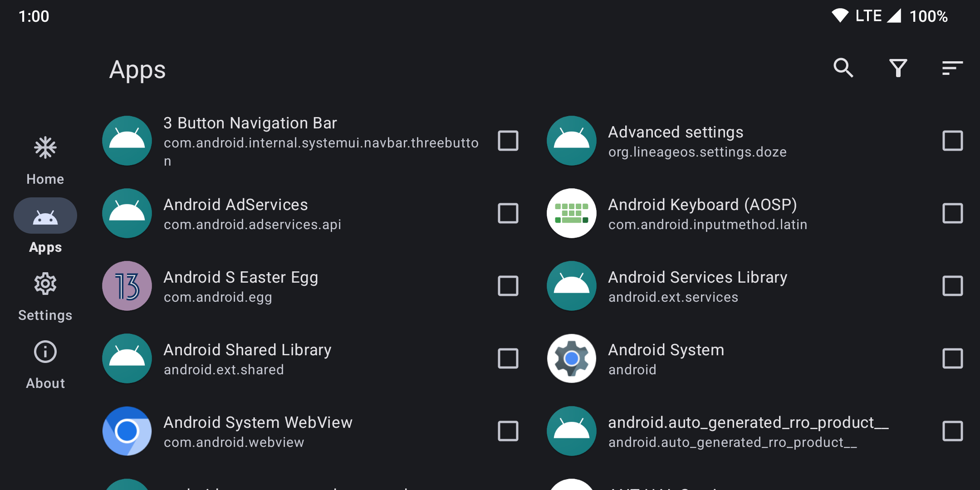This screenshot has height=490, width=980.
Task: Open android.auto_generated_rro_product__ entry
Action: point(748,431)
